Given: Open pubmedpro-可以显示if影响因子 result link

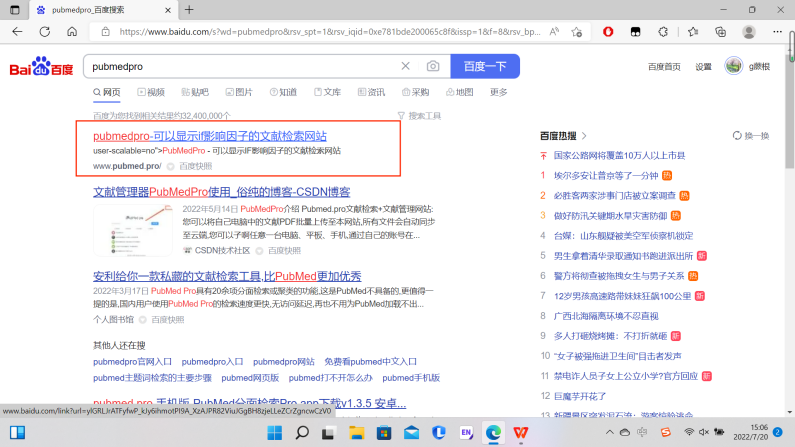Looking at the screenshot, I should point(210,136).
